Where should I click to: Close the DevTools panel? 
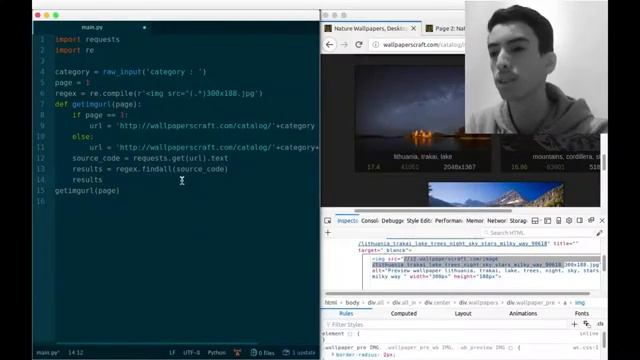click(x=602, y=220)
